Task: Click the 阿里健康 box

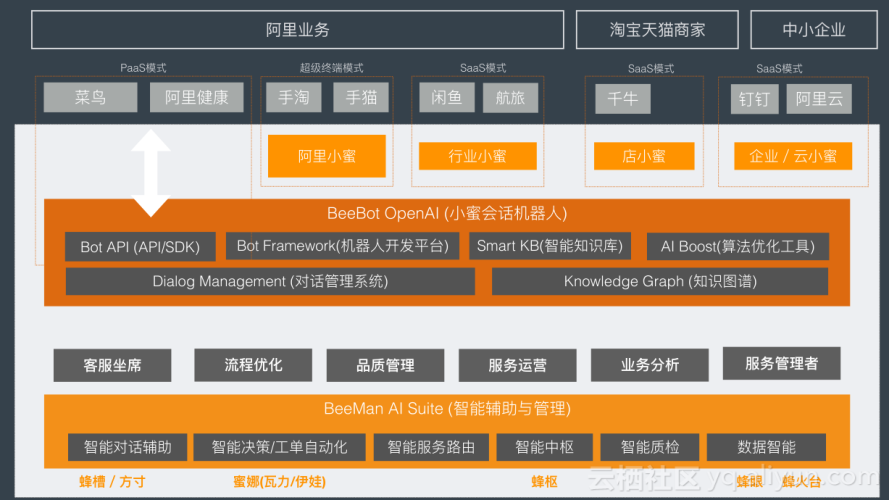Action: (197, 98)
